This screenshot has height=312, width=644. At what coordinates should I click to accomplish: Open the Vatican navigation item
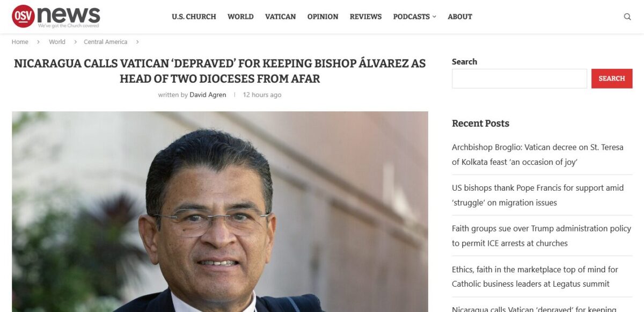point(280,17)
